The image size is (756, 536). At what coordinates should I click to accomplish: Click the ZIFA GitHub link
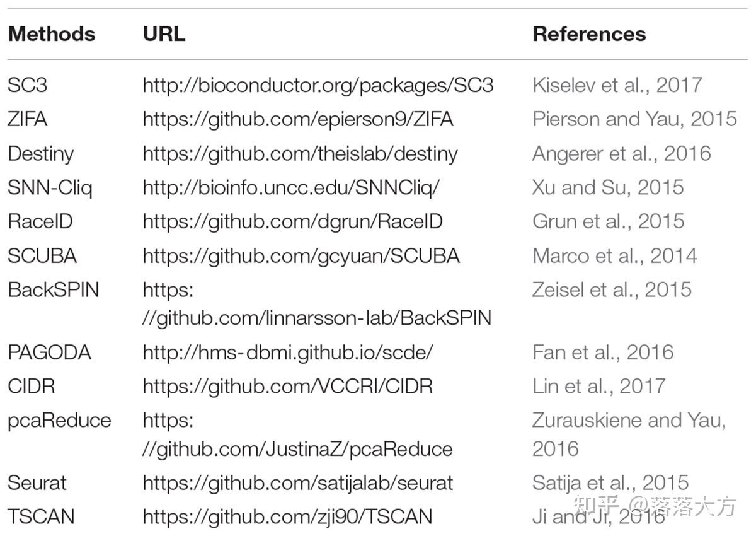(x=297, y=119)
